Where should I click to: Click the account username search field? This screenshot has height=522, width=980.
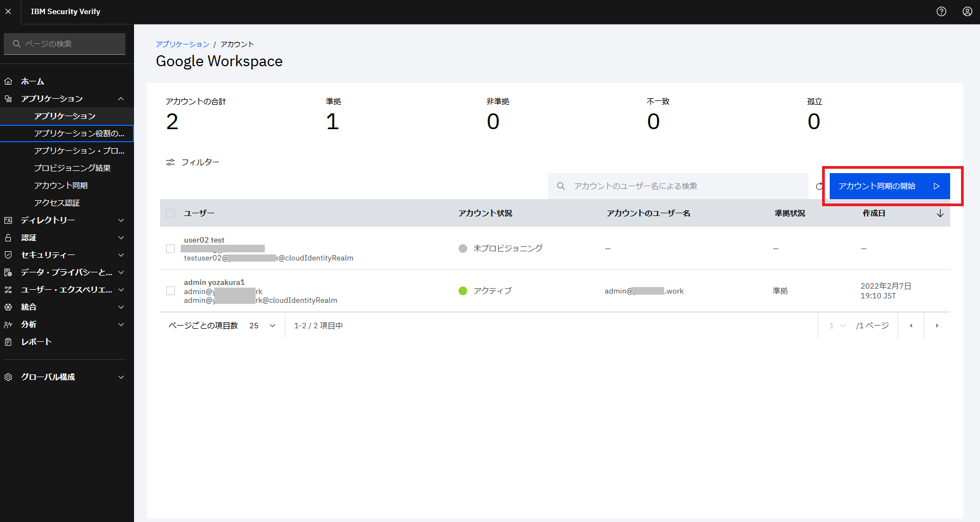pos(678,186)
